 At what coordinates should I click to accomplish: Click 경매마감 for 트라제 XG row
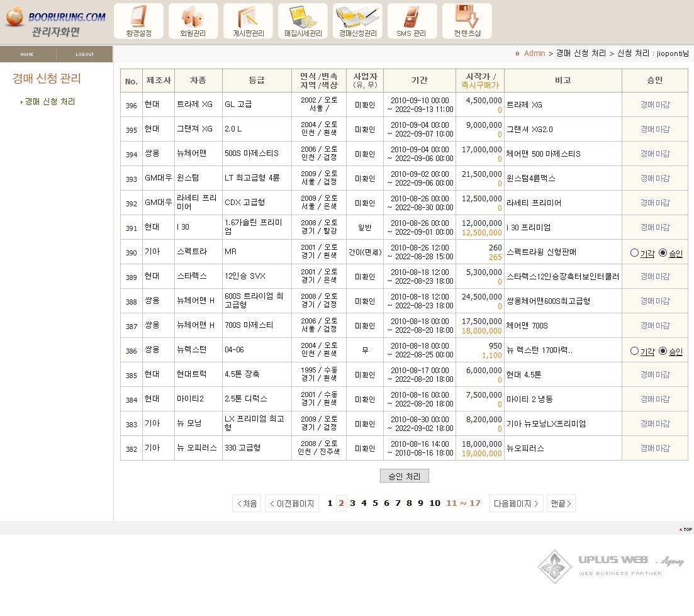pos(654,104)
